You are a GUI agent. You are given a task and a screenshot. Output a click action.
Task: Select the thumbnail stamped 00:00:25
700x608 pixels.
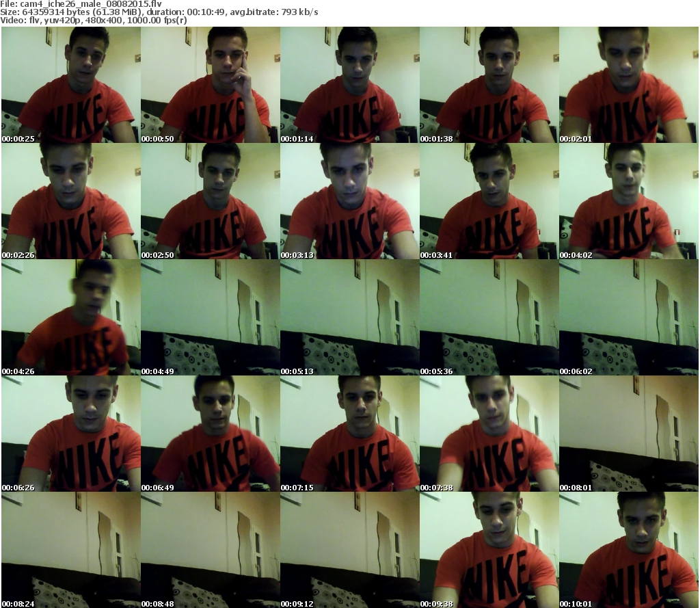(71, 85)
